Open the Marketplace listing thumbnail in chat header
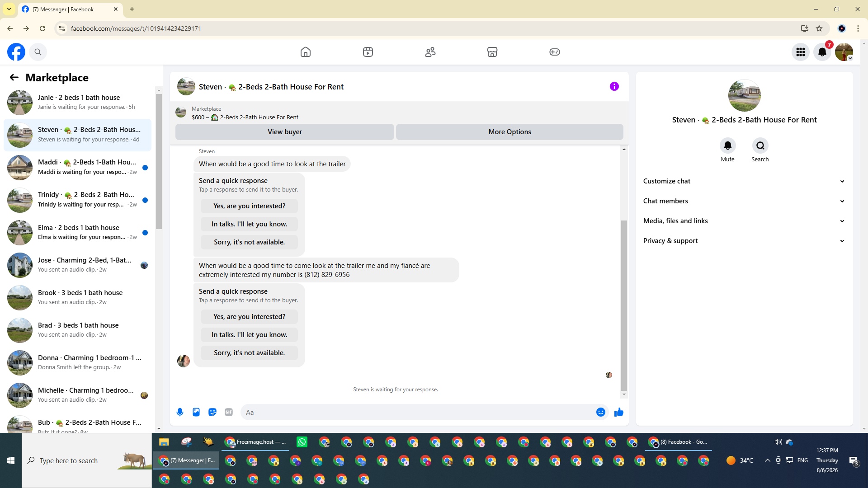868x488 pixels. tap(186, 86)
